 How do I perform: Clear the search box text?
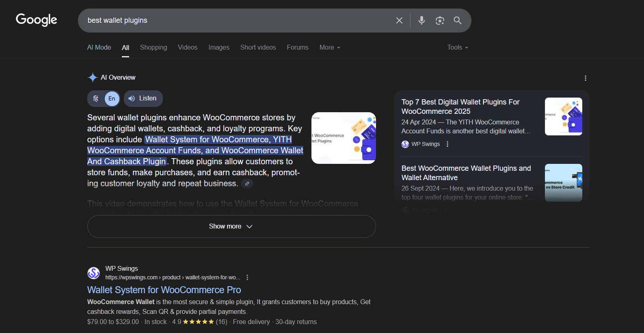pos(399,20)
